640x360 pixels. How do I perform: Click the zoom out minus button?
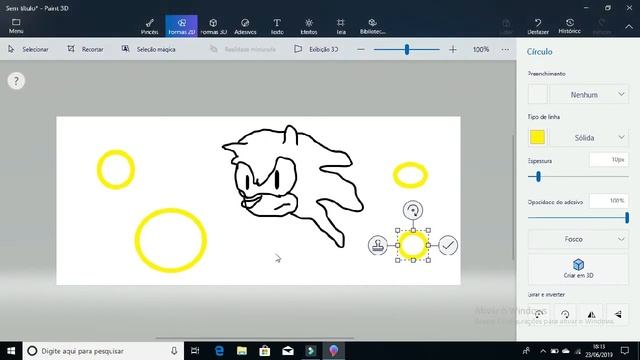(x=361, y=49)
